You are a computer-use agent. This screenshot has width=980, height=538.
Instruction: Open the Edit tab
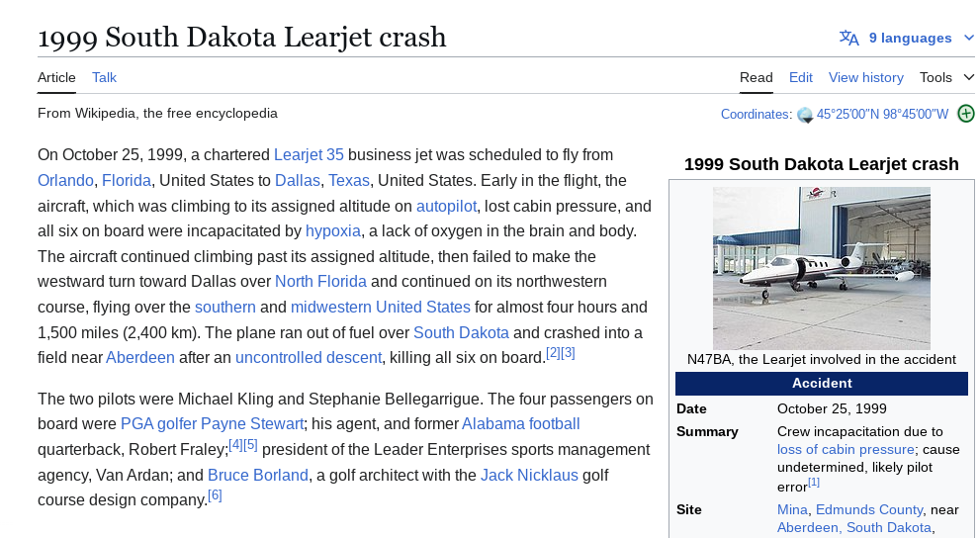coord(801,77)
